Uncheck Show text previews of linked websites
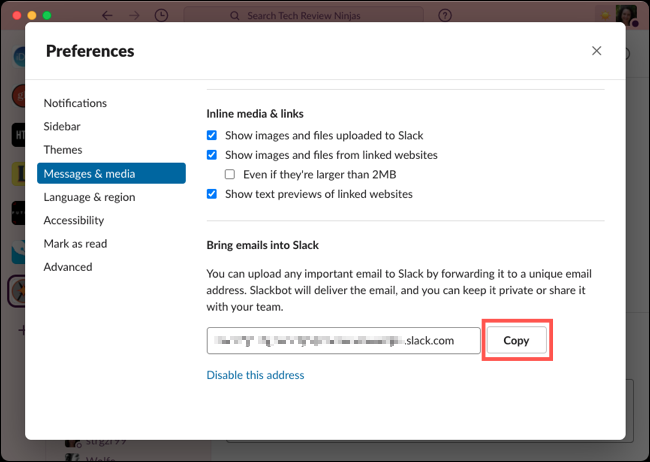This screenshot has width=650, height=462. click(212, 194)
